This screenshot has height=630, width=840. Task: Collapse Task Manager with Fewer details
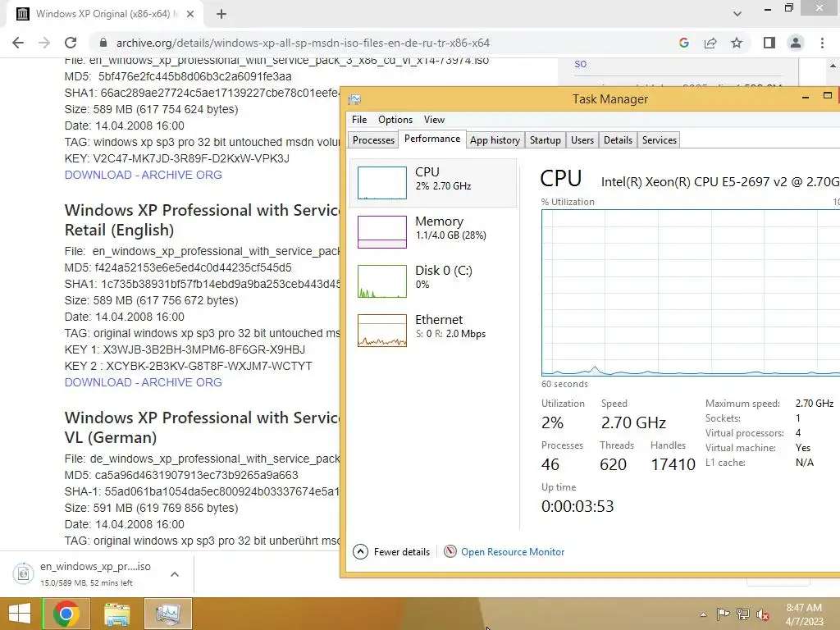click(x=391, y=552)
